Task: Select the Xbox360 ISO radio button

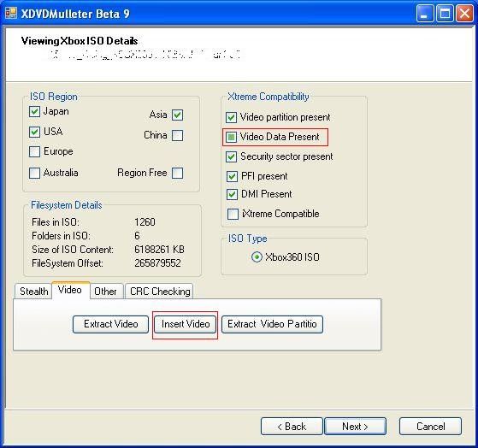Action: [x=257, y=256]
